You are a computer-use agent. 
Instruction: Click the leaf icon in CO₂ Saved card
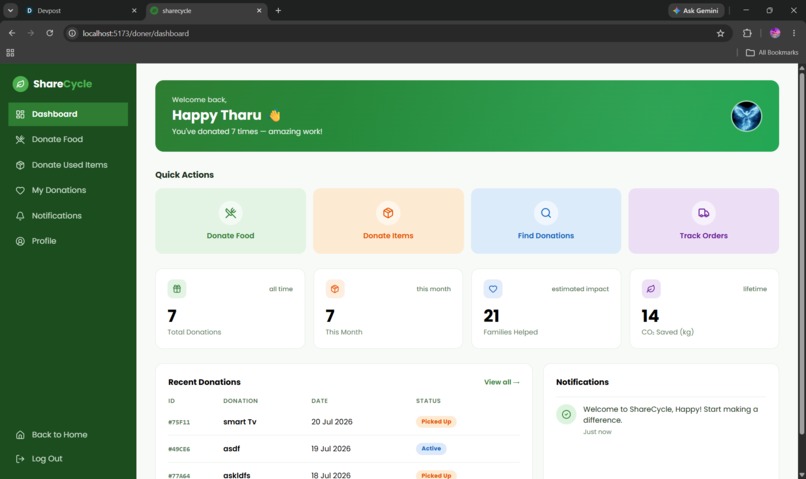click(x=651, y=289)
